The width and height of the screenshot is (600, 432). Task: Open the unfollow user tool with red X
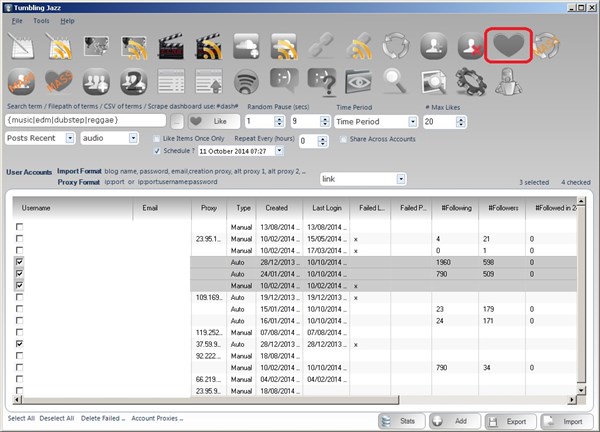pos(470,47)
